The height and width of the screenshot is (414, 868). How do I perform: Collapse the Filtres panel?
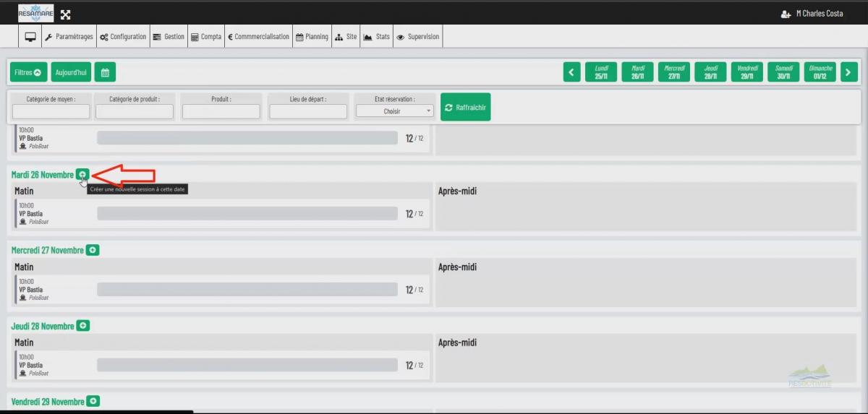click(28, 72)
